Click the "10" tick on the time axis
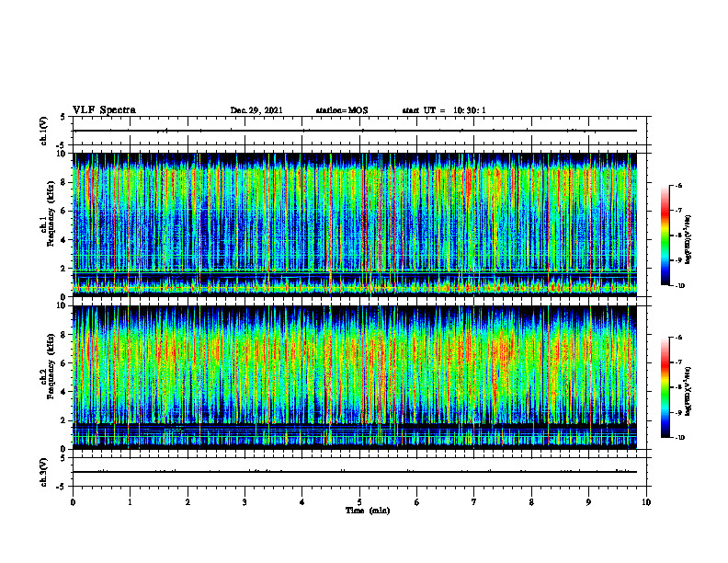The image size is (728, 563). pyautogui.click(x=646, y=502)
